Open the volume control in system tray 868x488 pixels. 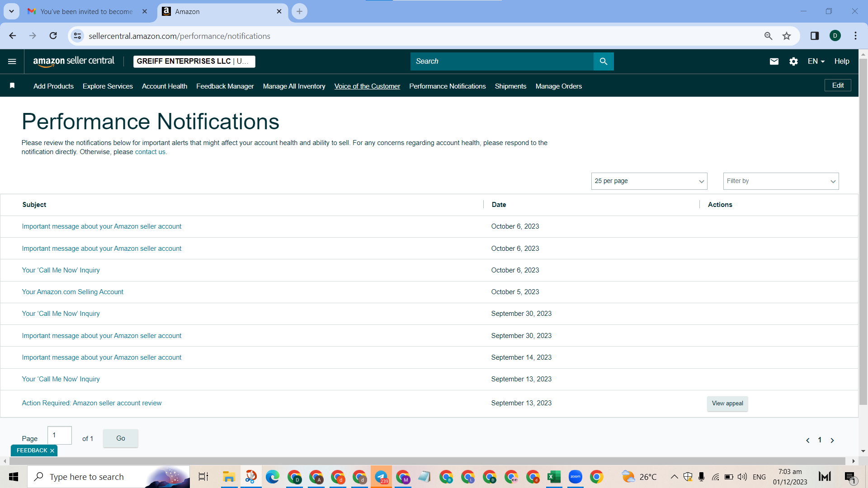click(x=742, y=477)
